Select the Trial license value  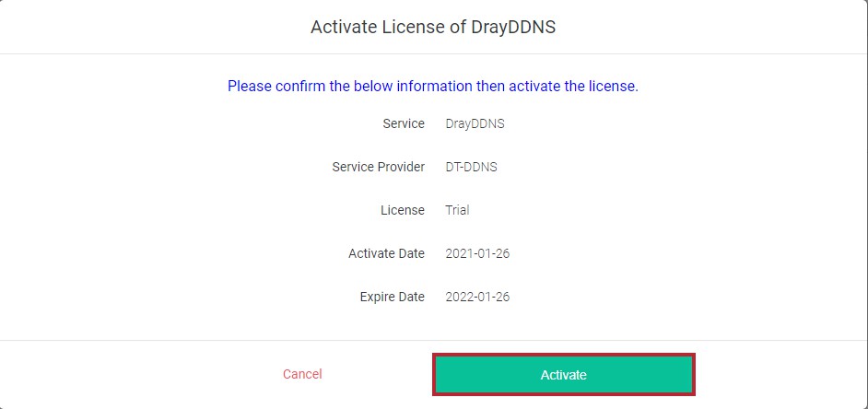(x=457, y=210)
